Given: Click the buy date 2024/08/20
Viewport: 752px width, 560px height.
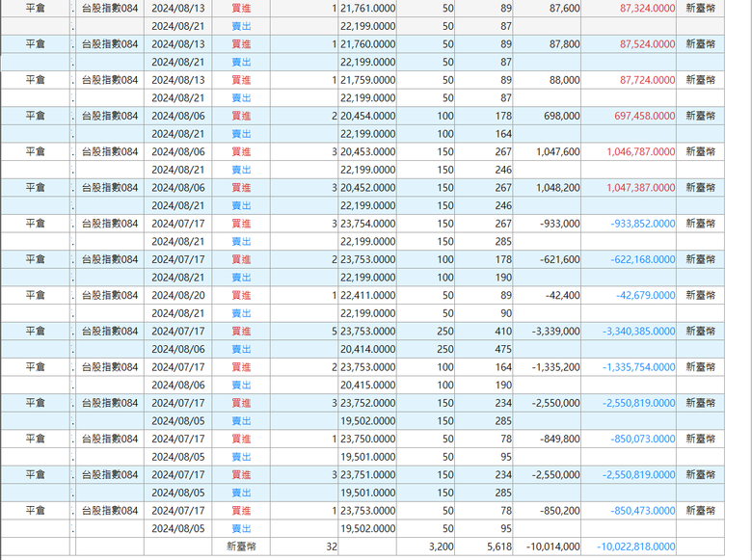Looking at the screenshot, I should (x=178, y=295).
